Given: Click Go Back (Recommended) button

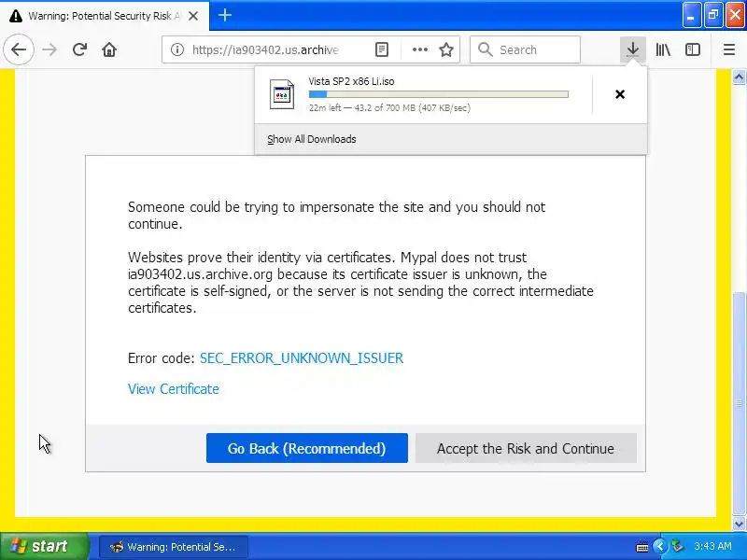Looking at the screenshot, I should point(307,448).
